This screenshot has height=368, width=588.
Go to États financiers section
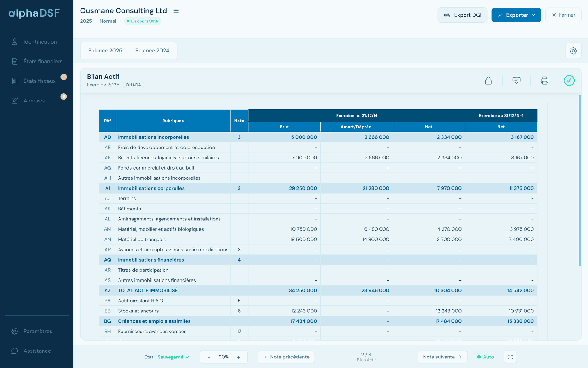37,61
